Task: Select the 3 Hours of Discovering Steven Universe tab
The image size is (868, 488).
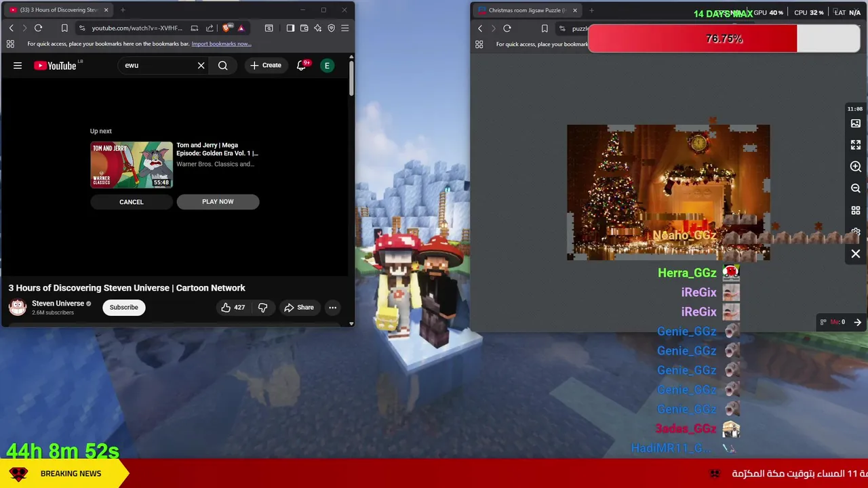Action: (x=58, y=10)
